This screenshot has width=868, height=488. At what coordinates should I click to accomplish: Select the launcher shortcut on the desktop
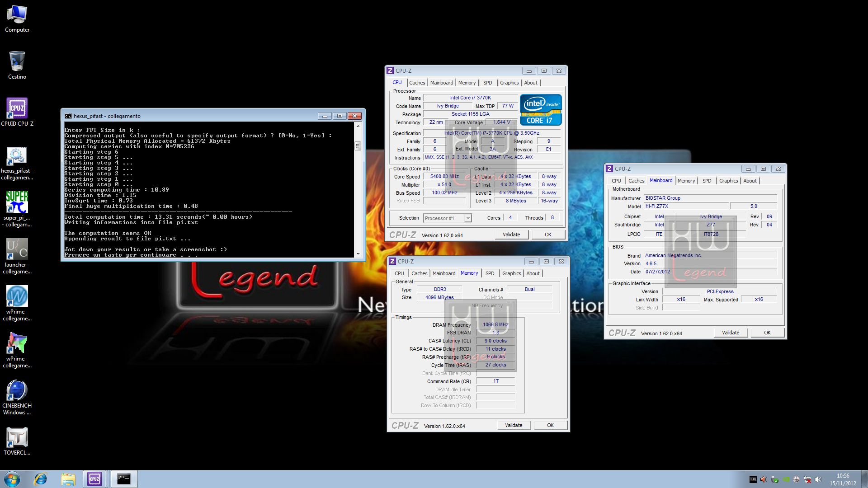pos(17,256)
